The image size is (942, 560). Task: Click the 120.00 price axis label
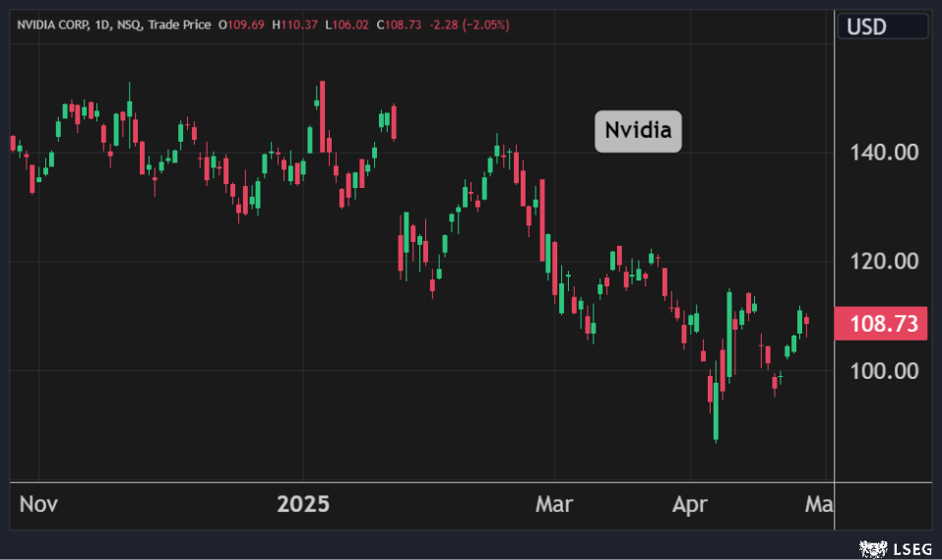[x=883, y=261]
